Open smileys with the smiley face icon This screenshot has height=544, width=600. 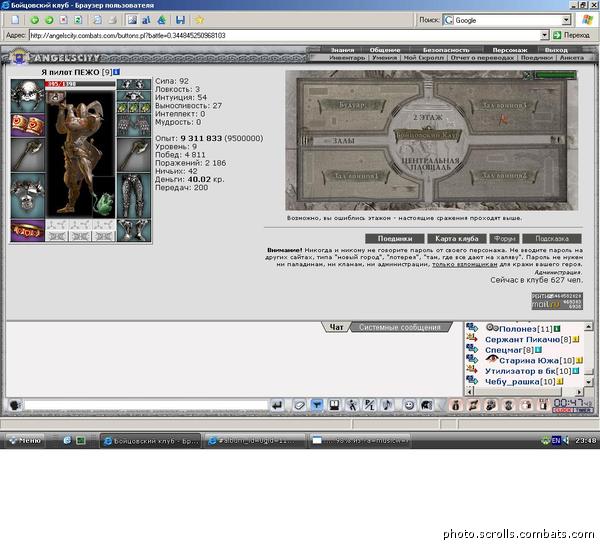[409, 405]
